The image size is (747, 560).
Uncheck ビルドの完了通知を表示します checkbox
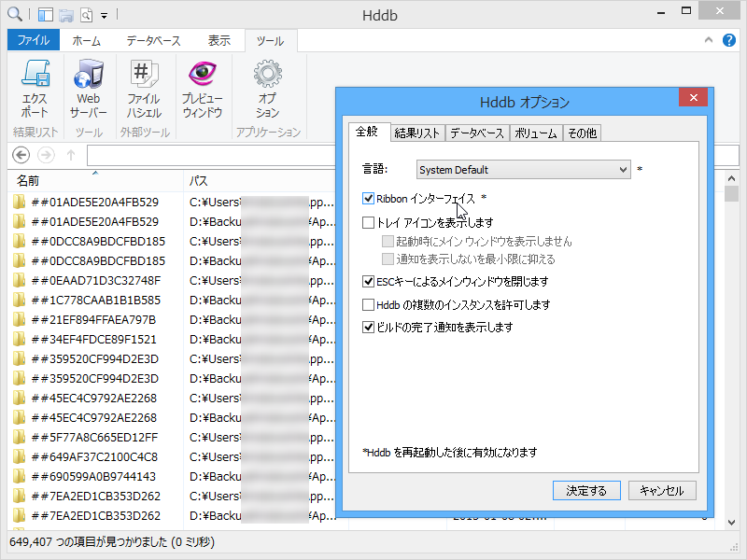[368, 328]
